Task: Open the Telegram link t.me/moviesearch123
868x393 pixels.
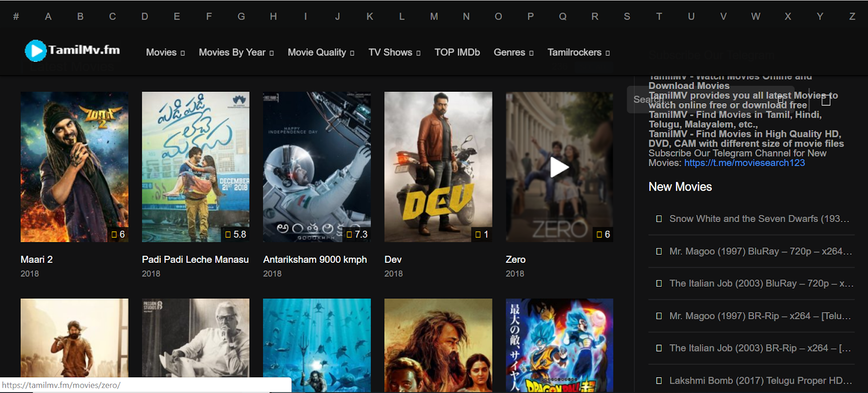Action: (744, 163)
